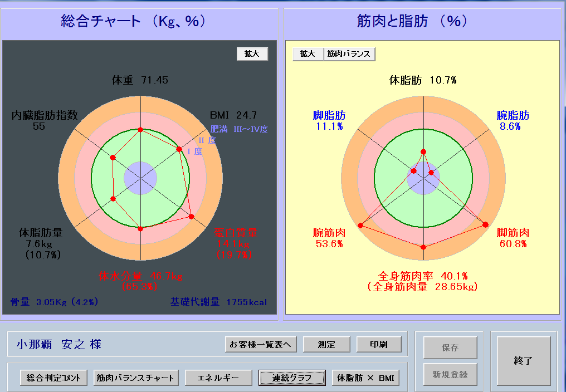This screenshot has width=566, height=392.
Task: Open 体脂肪 × BMI chart
Action: coord(365,378)
